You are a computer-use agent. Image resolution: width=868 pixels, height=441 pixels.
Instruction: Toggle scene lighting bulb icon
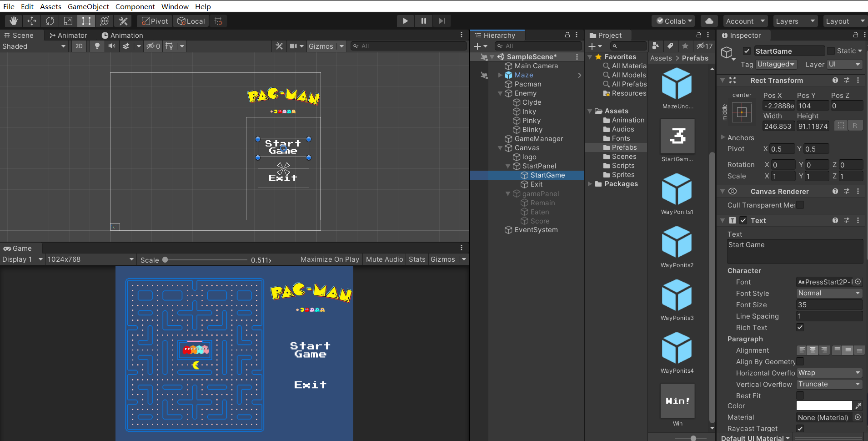[97, 46]
